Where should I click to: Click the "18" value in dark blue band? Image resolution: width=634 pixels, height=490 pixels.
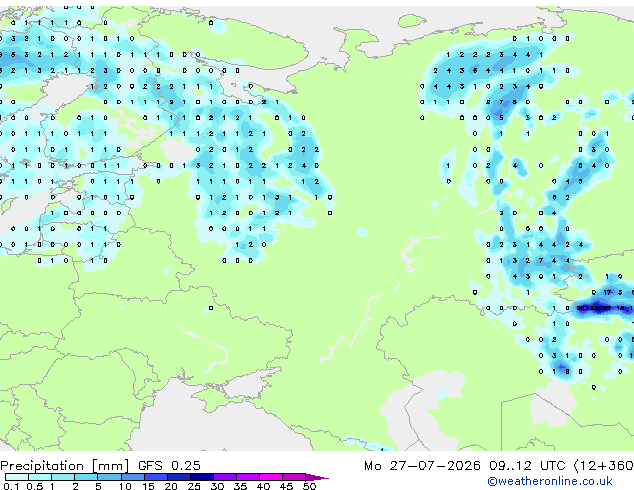point(620,308)
